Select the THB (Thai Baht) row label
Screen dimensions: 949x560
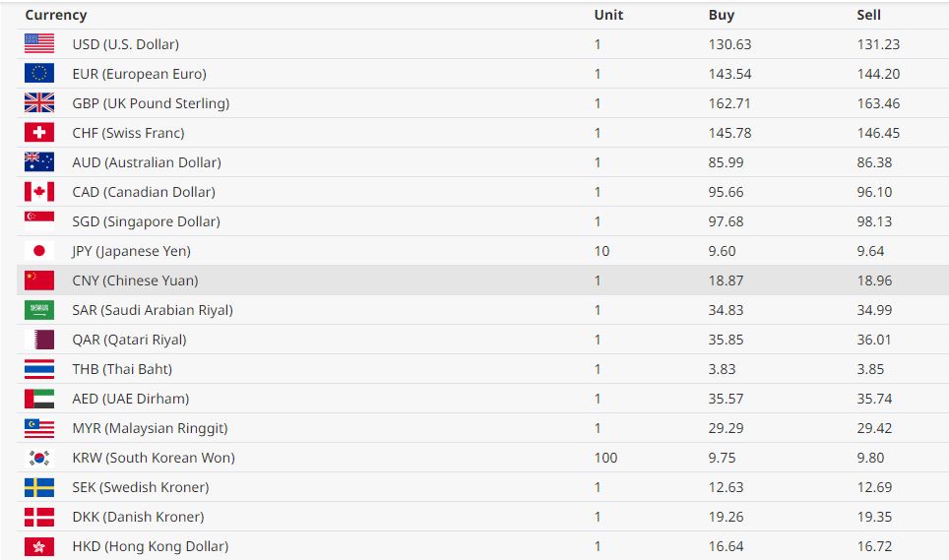click(122, 369)
